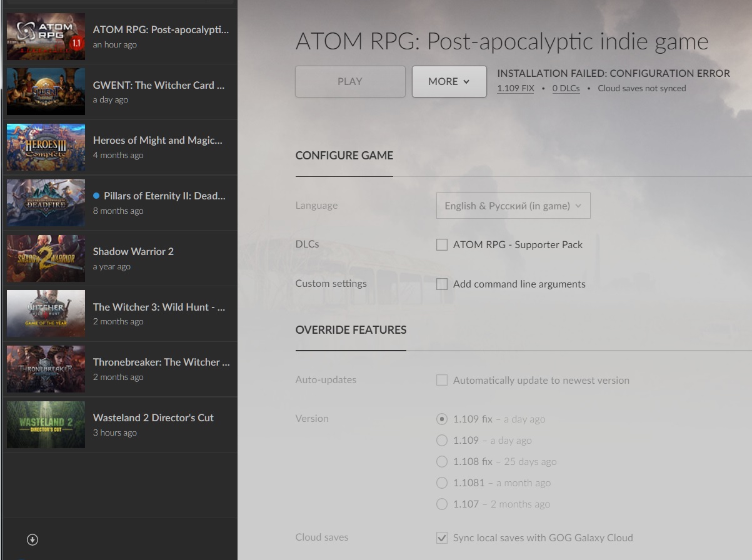The width and height of the screenshot is (752, 560).
Task: Select Wasteland 2 Director's Cut title
Action: point(153,417)
